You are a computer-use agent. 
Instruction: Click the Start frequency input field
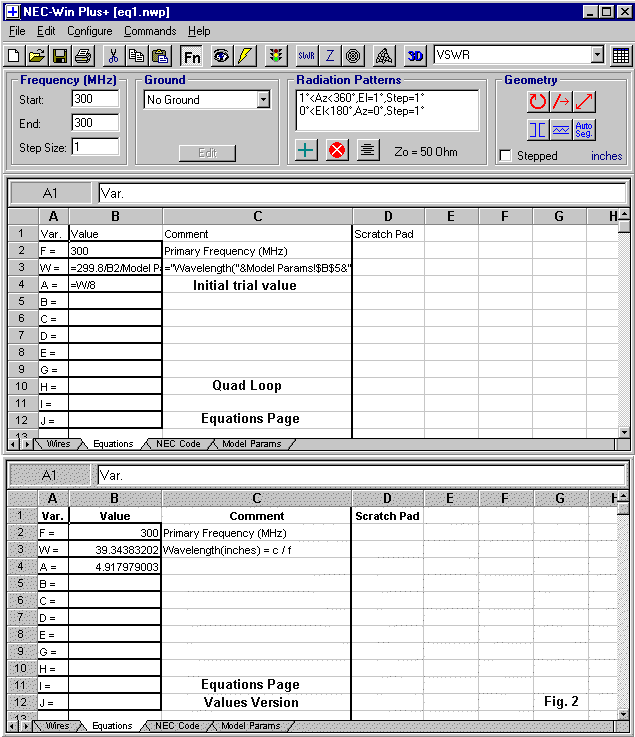click(95, 99)
